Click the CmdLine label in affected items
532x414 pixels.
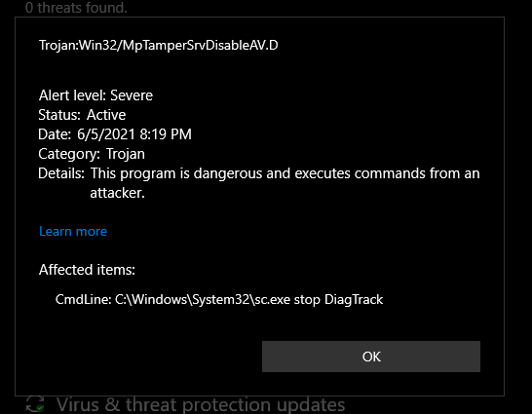[84, 299]
